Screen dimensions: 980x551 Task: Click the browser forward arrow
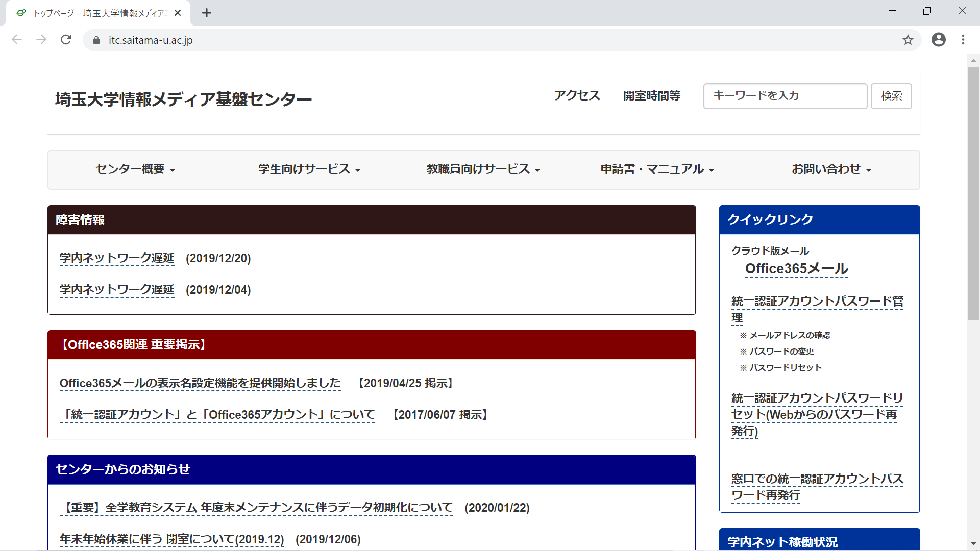(x=41, y=40)
